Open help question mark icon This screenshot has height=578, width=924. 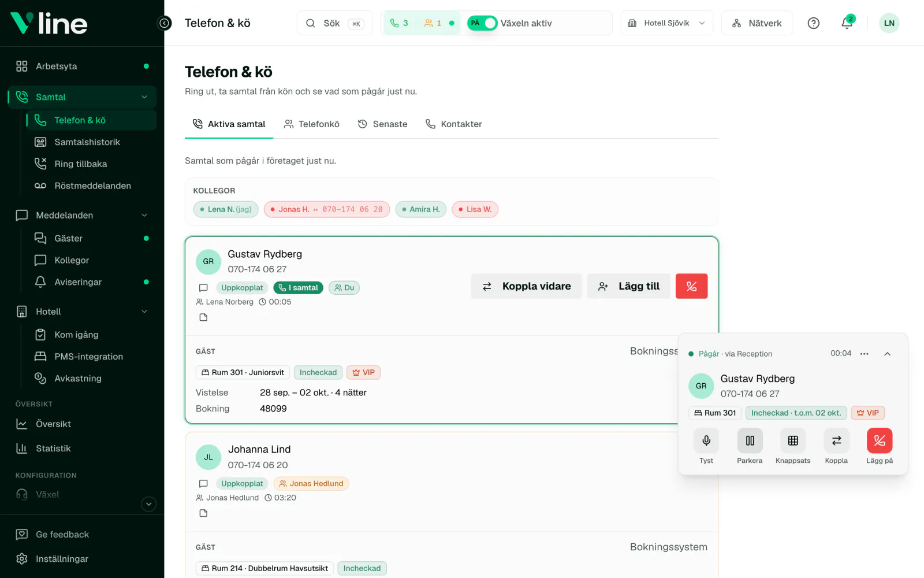[x=814, y=23]
